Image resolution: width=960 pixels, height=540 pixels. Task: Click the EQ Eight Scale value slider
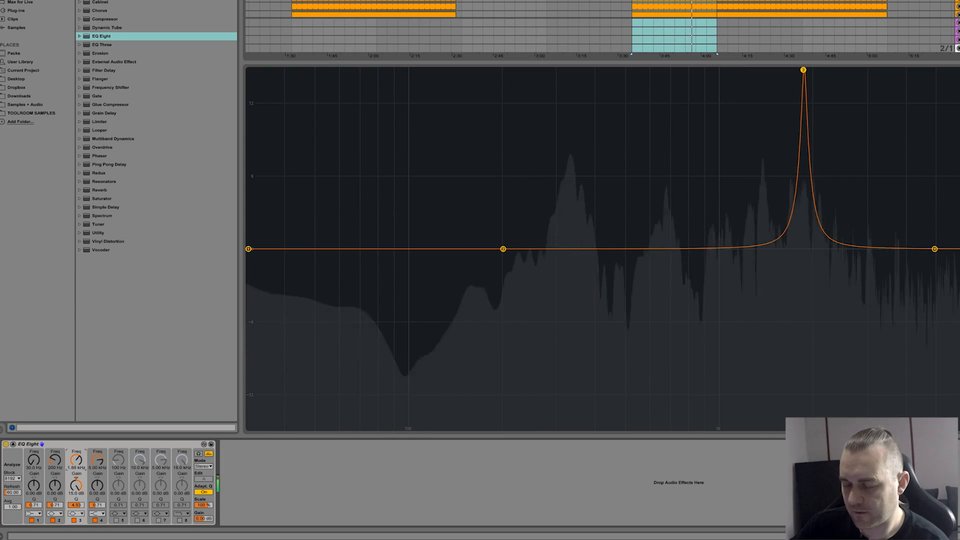coord(203,505)
